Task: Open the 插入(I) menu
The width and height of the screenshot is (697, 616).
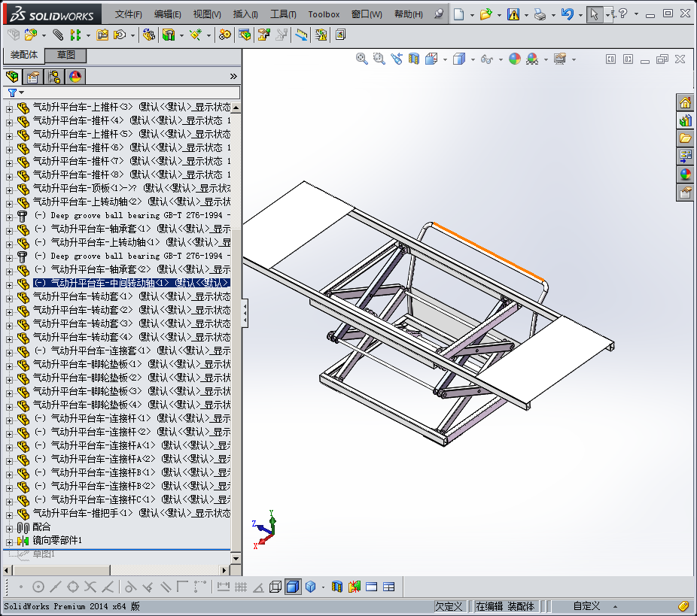Action: click(x=245, y=14)
